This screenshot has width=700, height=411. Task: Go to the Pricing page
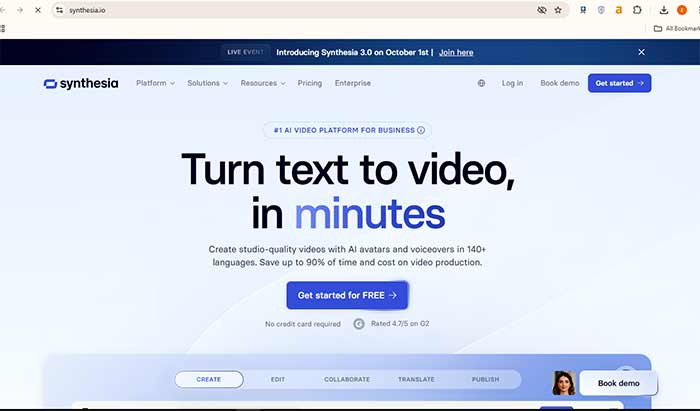[310, 83]
